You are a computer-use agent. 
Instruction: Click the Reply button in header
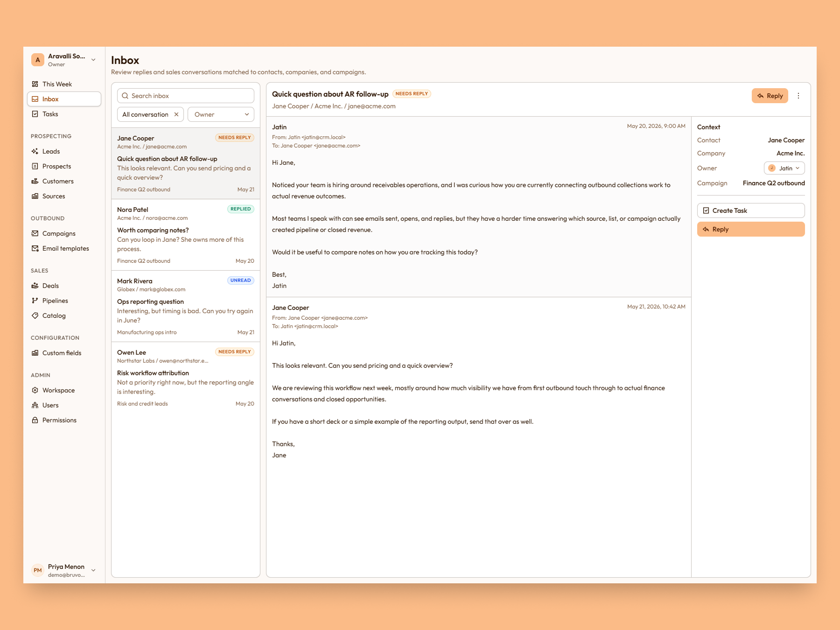(x=770, y=96)
